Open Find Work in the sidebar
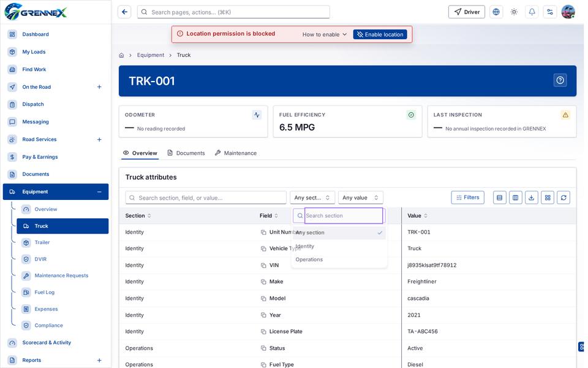This screenshot has width=588, height=368. pos(56,69)
